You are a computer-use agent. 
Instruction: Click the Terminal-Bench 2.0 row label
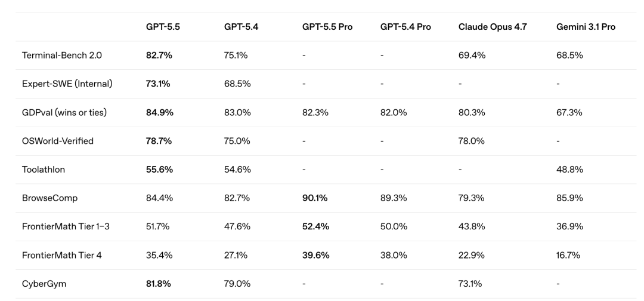[x=54, y=56]
